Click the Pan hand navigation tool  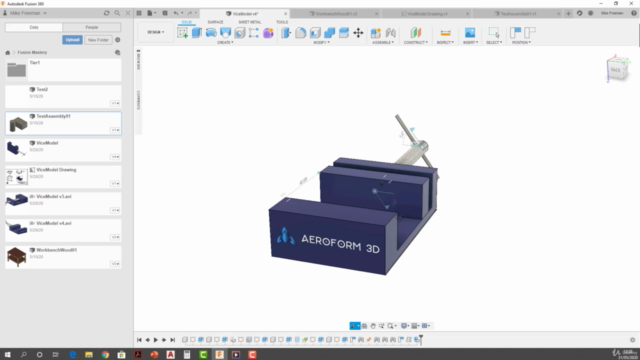coord(373,326)
